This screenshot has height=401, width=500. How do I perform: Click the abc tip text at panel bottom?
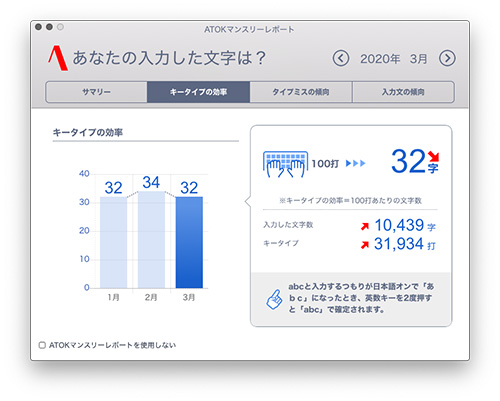coord(361,298)
